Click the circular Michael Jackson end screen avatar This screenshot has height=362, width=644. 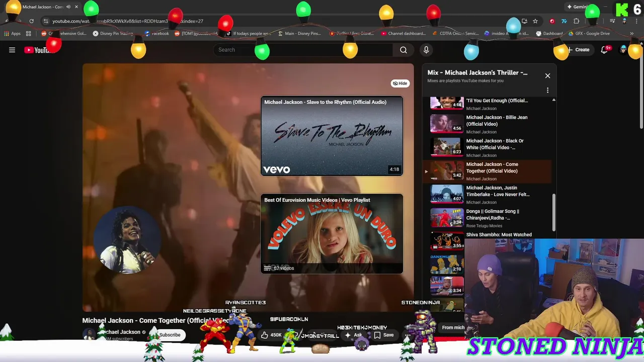pyautogui.click(x=127, y=239)
